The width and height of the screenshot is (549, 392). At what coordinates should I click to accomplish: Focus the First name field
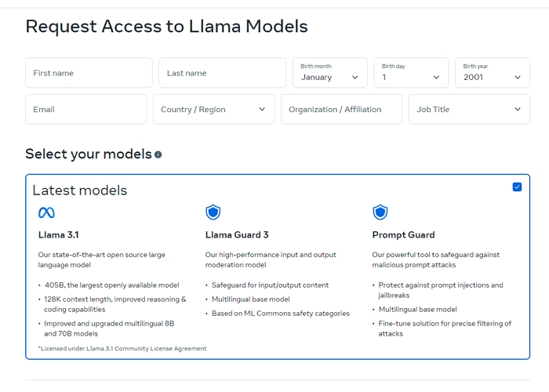[89, 73]
